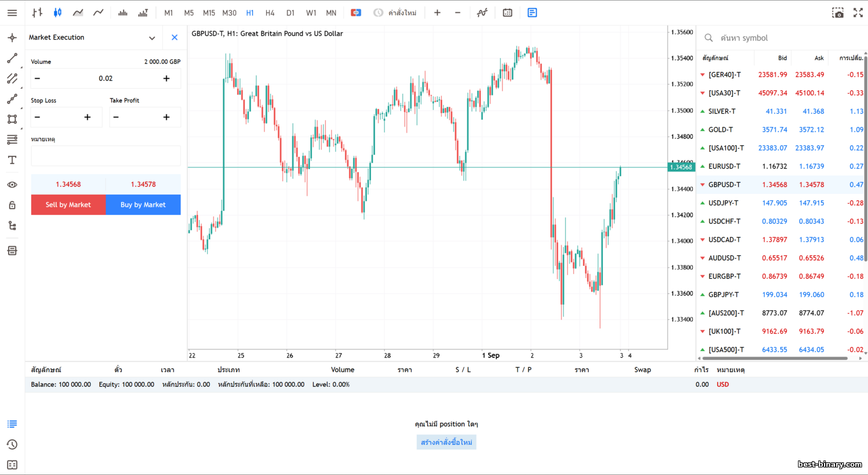Screen dimensions: 868x475
Task: Switch timeframe to D1
Action: click(290, 13)
